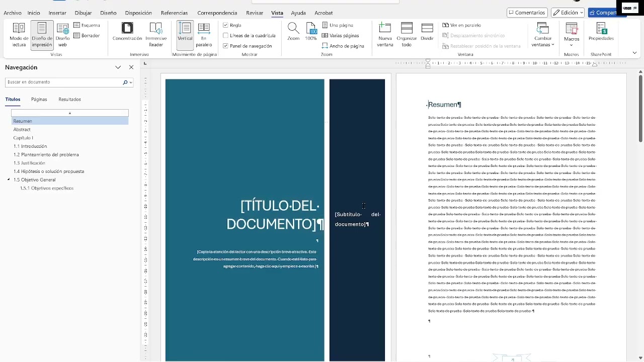Switch to Modo de lectura view
Viewport: 644px width, 362px height.
click(x=19, y=35)
